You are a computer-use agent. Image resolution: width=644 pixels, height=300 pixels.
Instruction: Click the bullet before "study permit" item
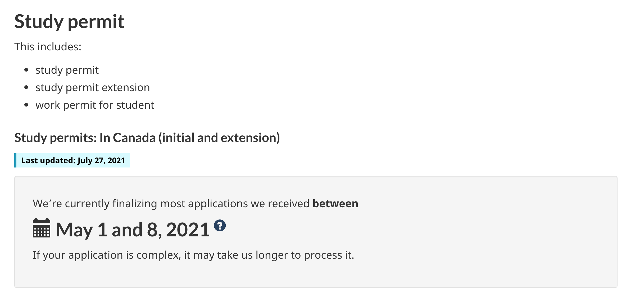pos(26,70)
